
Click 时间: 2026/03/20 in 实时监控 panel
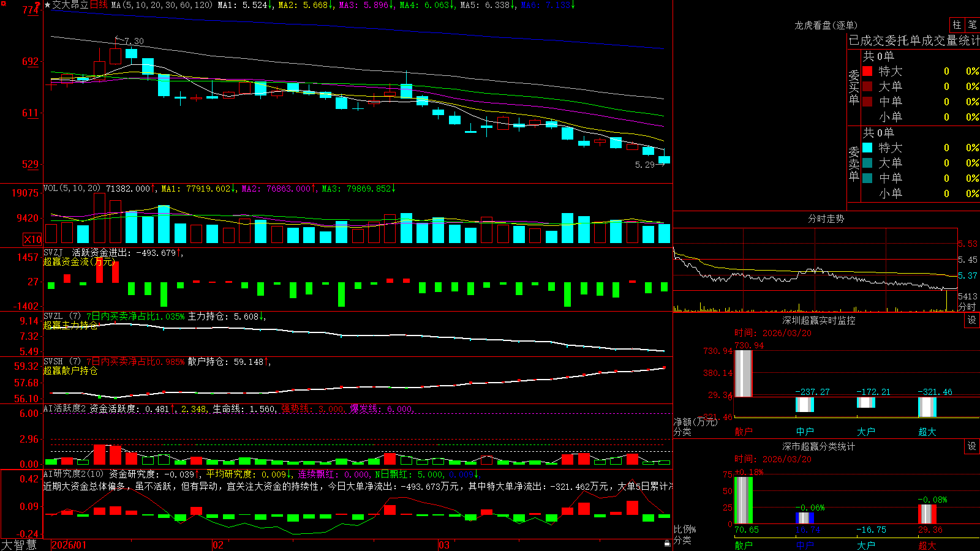773,333
